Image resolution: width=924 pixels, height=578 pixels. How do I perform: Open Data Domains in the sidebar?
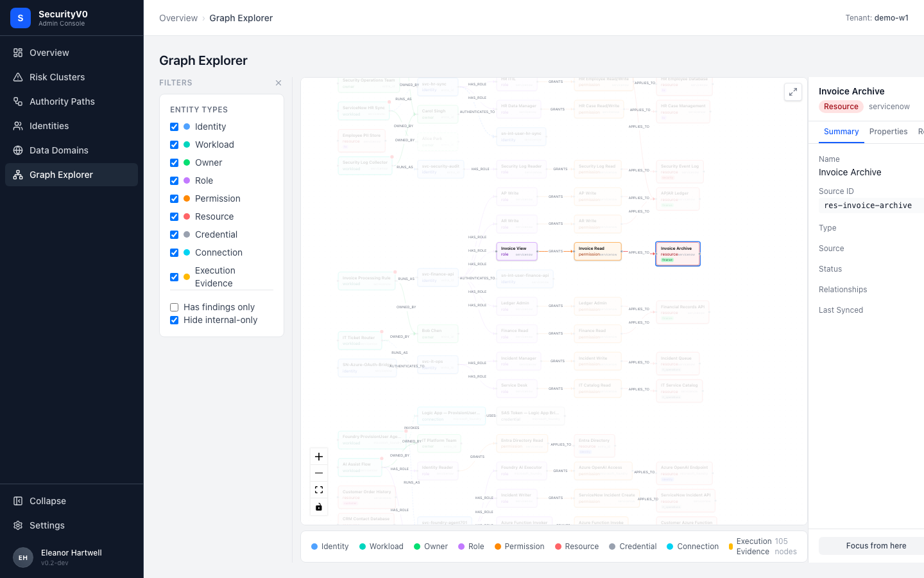pos(71,150)
